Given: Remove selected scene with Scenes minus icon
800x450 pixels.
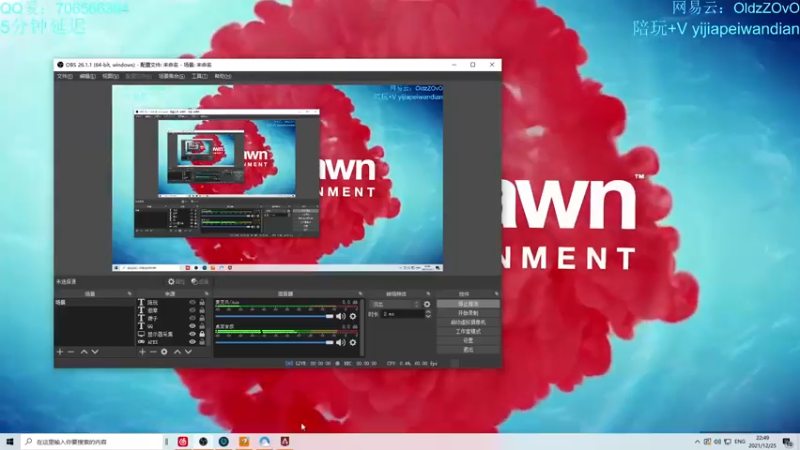Looking at the screenshot, I should click(x=71, y=352).
